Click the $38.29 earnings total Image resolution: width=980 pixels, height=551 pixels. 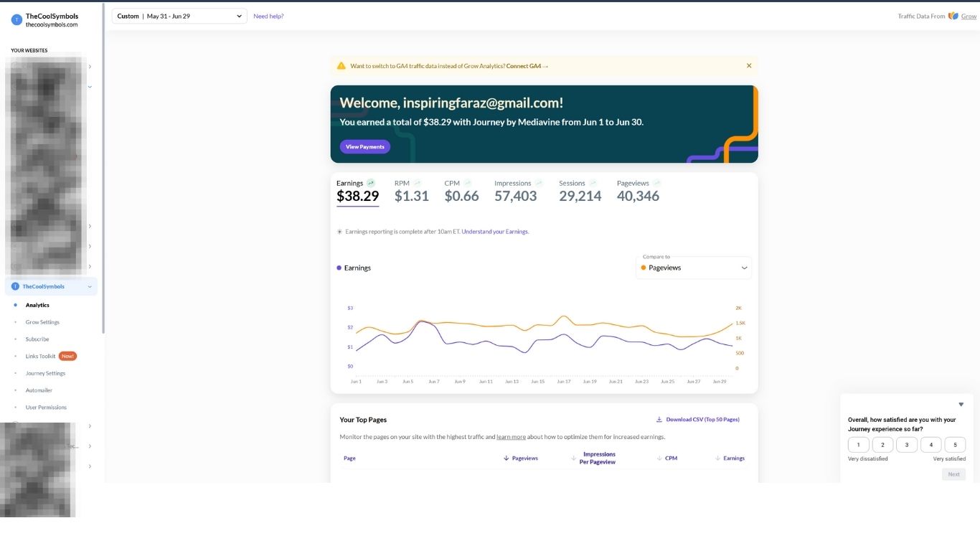click(x=357, y=196)
